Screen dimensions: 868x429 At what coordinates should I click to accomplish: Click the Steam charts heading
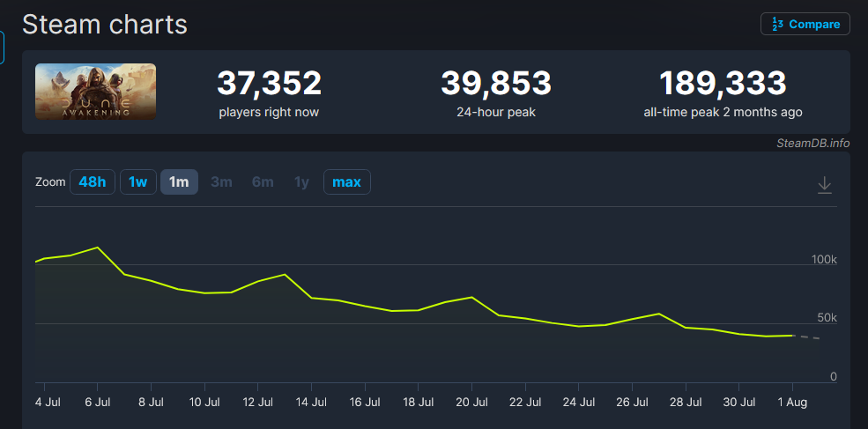point(105,25)
